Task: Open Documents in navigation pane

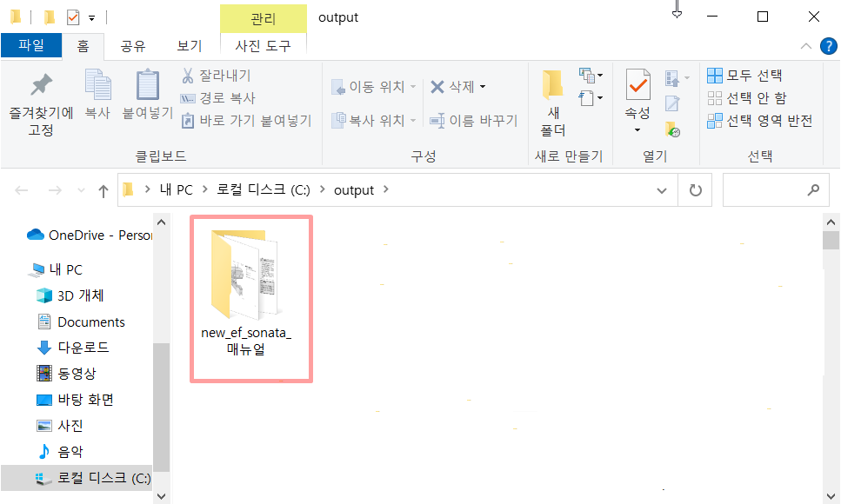Action: (81, 322)
